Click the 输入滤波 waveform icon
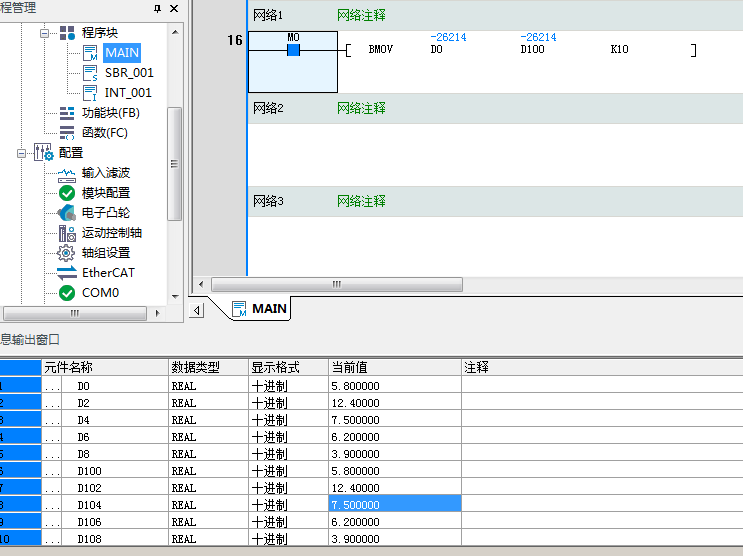This screenshot has width=743, height=556. tap(67, 173)
